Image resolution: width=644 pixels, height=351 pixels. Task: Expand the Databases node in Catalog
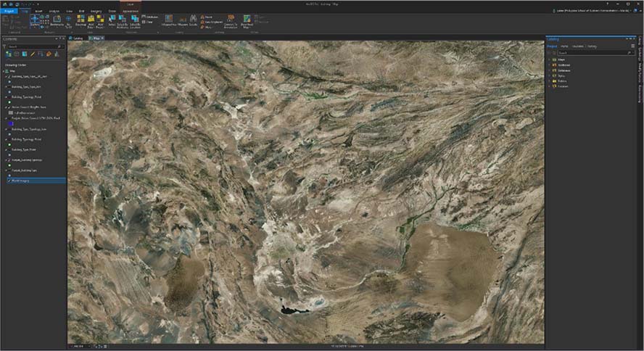coord(549,70)
